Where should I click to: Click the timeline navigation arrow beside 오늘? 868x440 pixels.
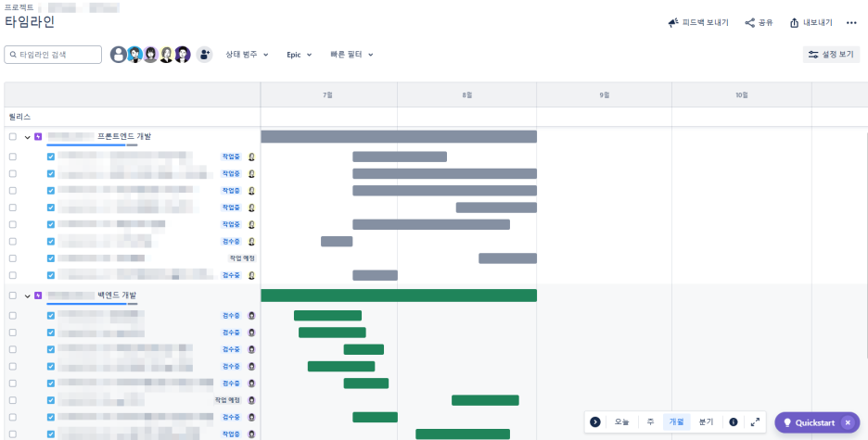tap(595, 422)
